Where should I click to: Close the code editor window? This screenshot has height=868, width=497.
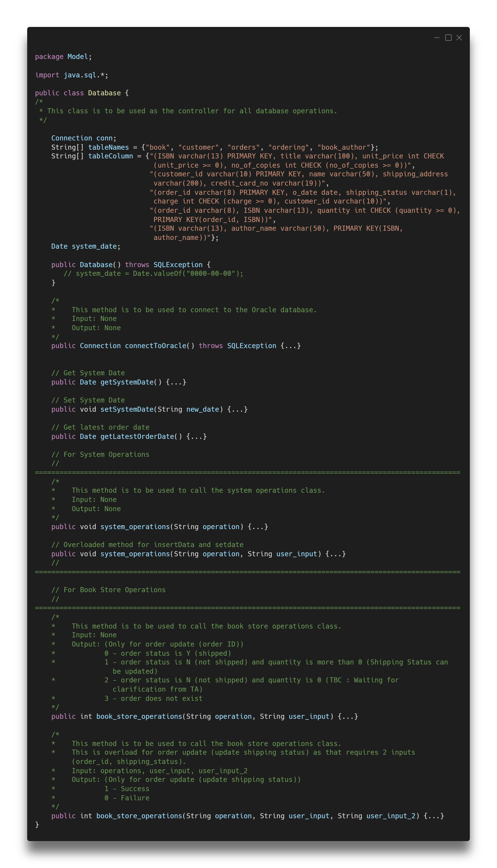[x=459, y=38]
